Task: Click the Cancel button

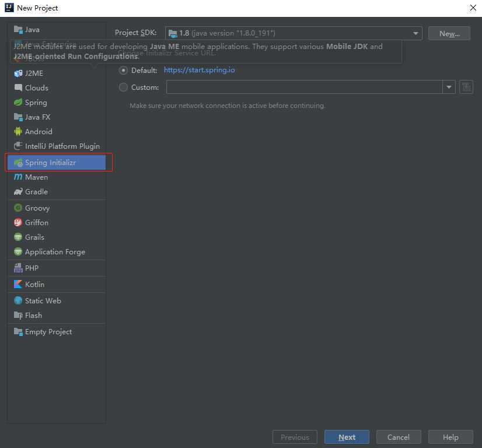Action: [399, 437]
